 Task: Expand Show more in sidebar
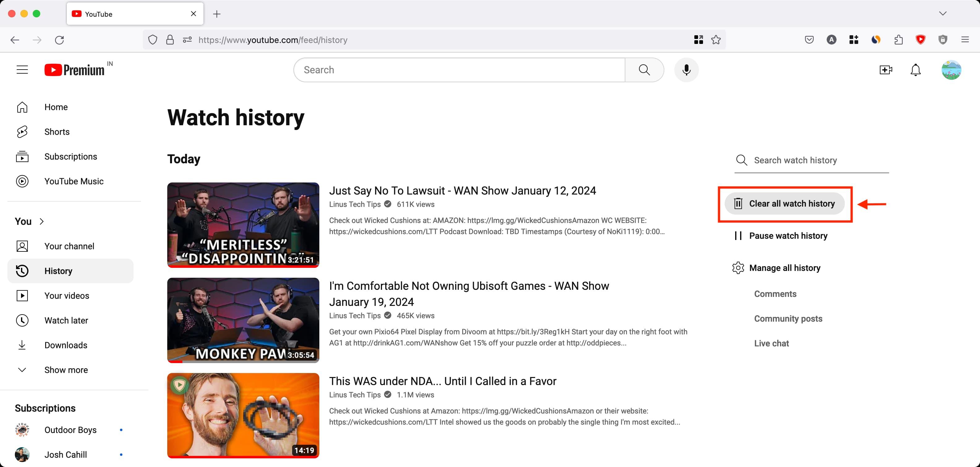(70, 370)
